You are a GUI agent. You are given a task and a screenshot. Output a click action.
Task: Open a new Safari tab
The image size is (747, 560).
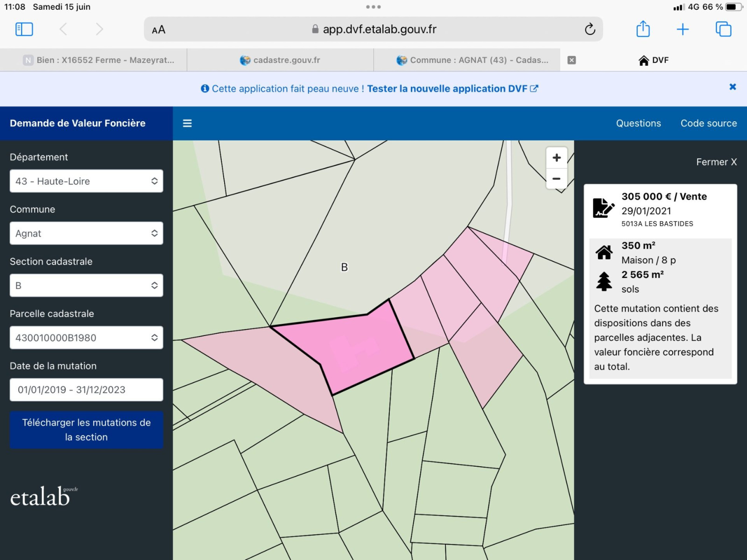tap(683, 29)
